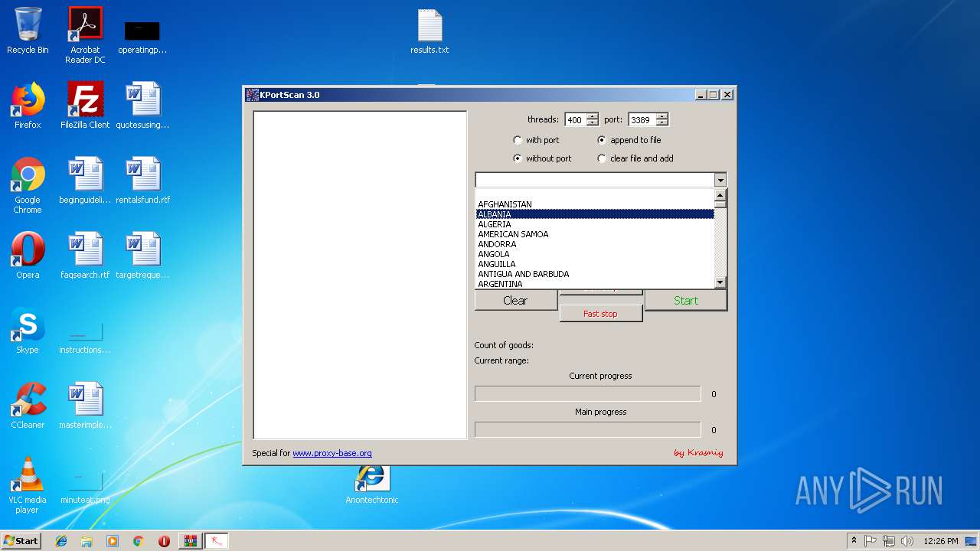Decrease port spinner value
Screen dimensions: 980x551
pyautogui.click(x=662, y=122)
